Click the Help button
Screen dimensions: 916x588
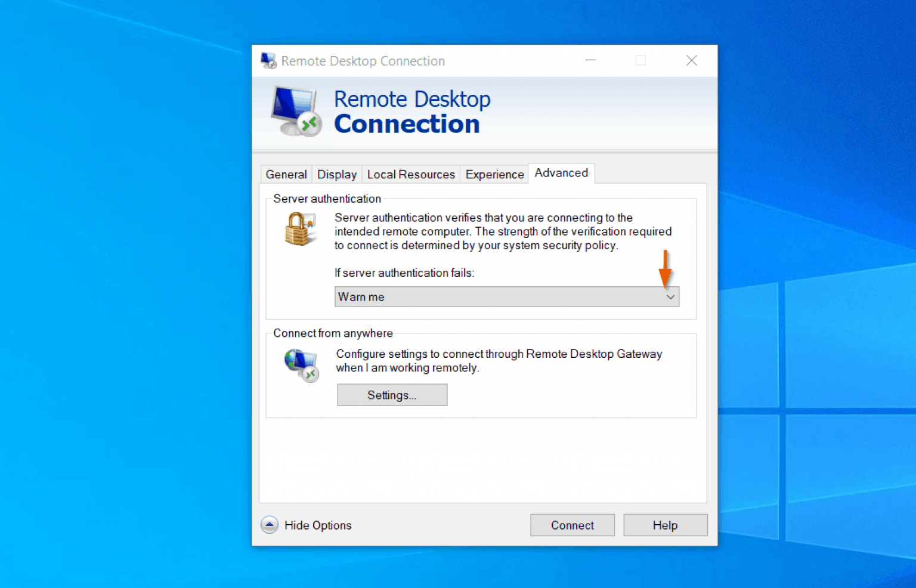(666, 525)
